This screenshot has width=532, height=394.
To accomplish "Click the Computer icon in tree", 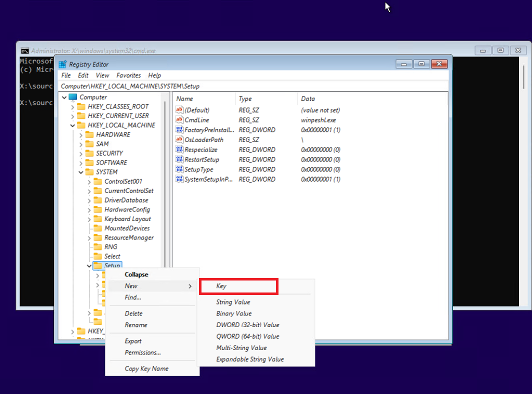I will (x=73, y=97).
